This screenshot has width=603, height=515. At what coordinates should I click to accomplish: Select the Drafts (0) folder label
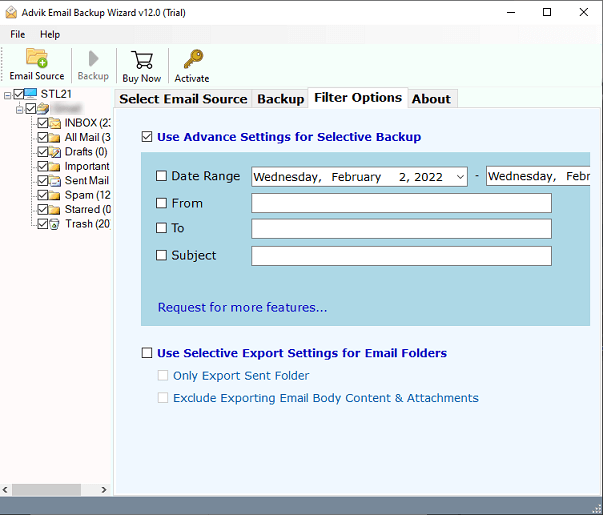coord(86,152)
